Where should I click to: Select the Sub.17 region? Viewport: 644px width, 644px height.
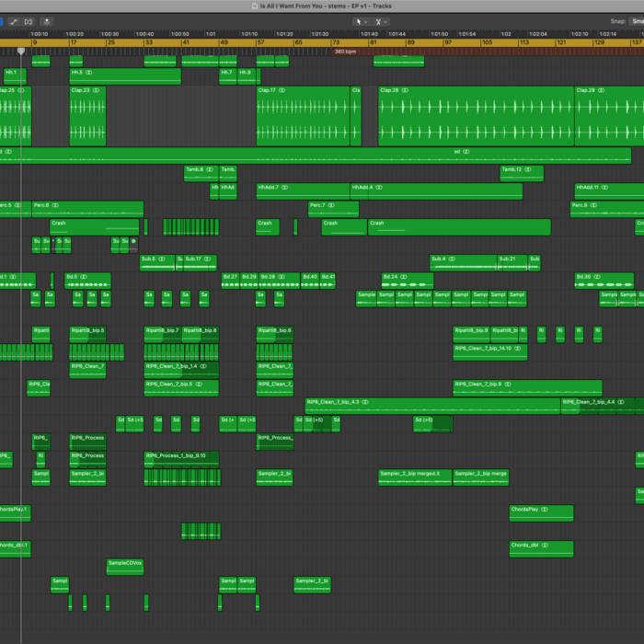200,263
